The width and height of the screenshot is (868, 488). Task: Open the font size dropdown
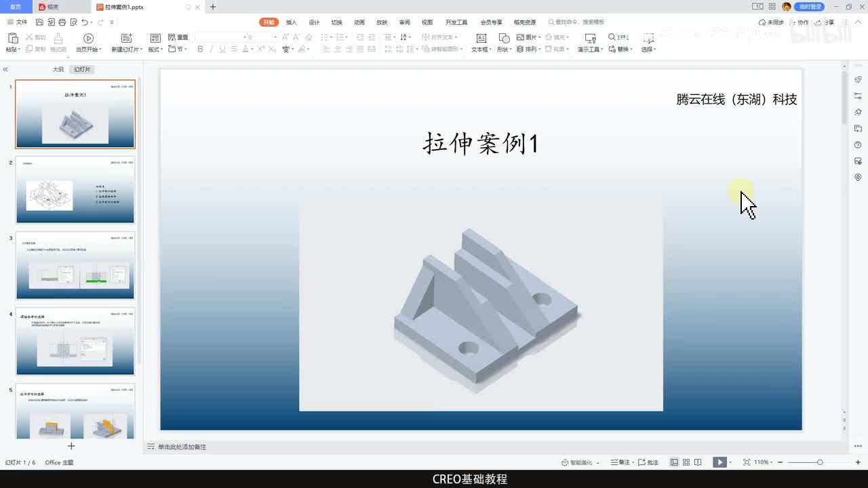[274, 37]
